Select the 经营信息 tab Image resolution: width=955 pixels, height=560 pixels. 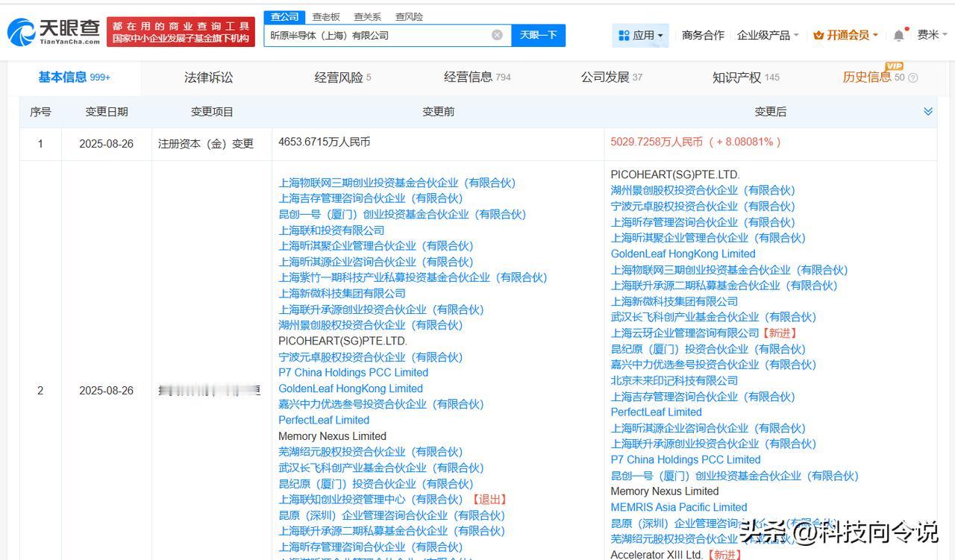(x=477, y=77)
